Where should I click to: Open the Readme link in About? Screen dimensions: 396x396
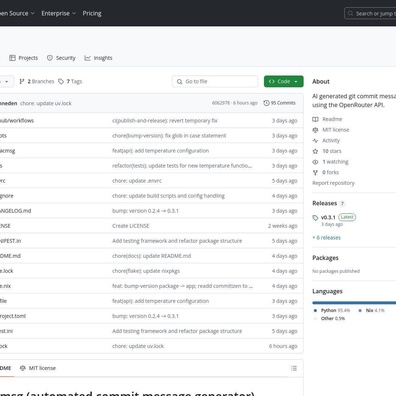point(332,119)
